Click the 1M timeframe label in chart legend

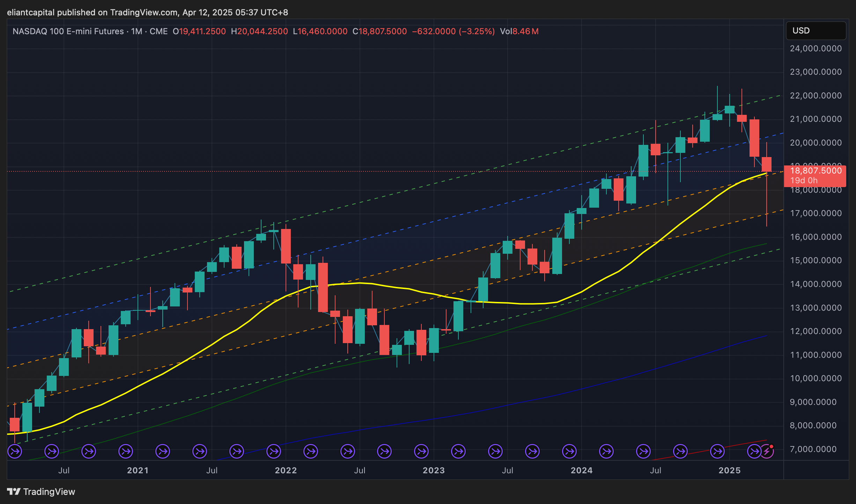tap(136, 31)
